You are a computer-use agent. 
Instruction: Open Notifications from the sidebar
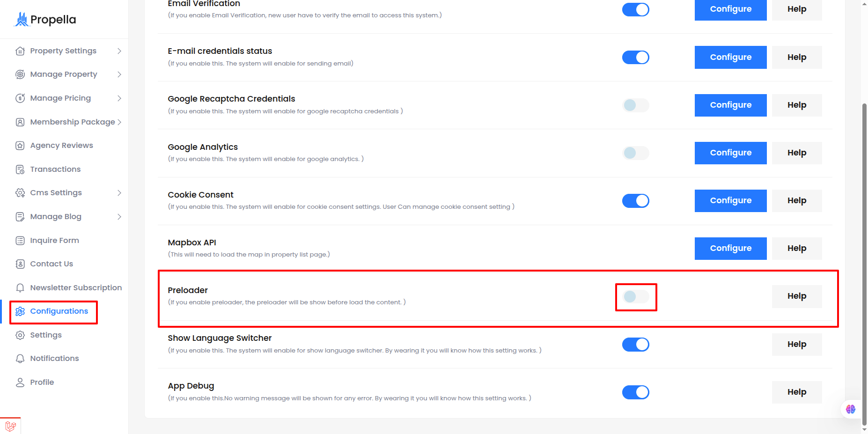(54, 359)
